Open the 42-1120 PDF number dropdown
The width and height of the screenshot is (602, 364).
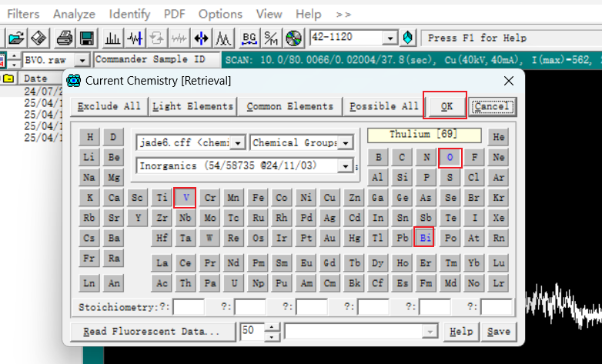pyautogui.click(x=390, y=38)
